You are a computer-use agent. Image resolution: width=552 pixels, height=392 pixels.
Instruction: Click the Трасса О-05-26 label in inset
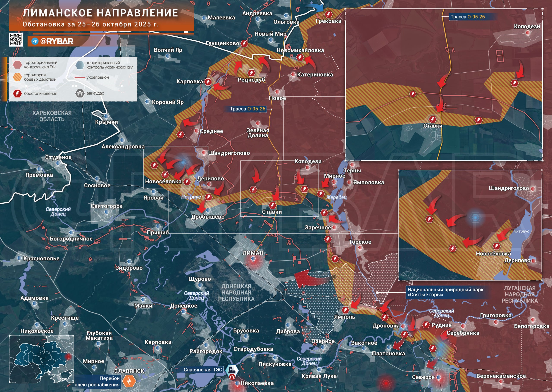coord(467,17)
